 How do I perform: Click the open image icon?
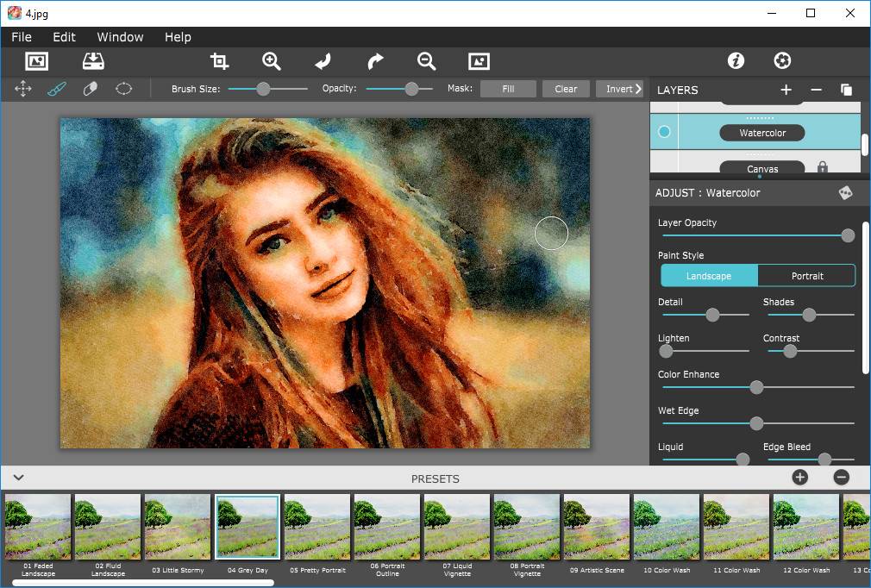[37, 61]
